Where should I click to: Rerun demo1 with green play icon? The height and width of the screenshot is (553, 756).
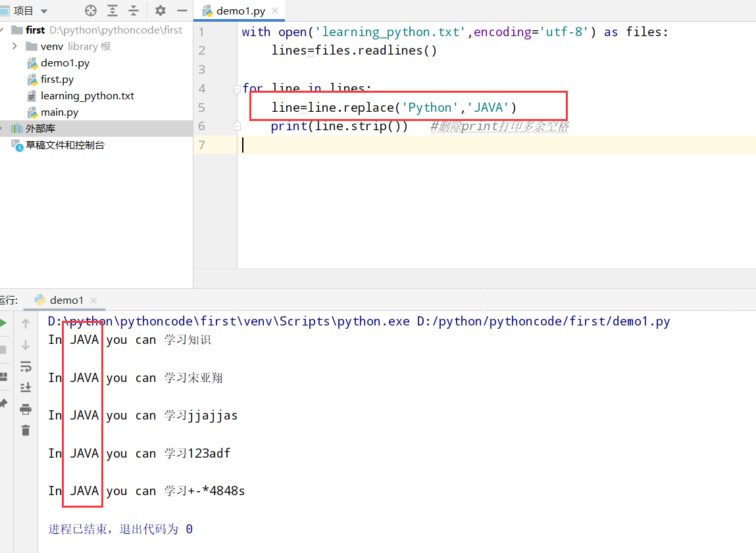3,323
